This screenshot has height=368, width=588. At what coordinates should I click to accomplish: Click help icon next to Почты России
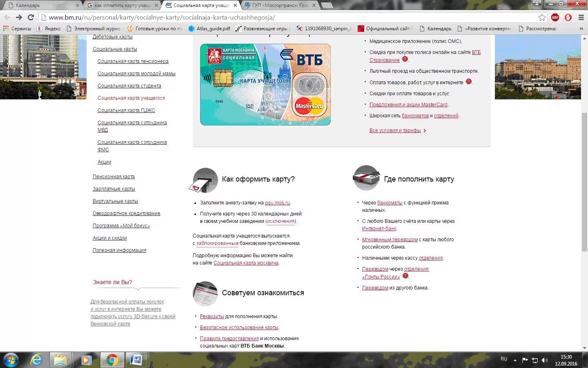405,276
